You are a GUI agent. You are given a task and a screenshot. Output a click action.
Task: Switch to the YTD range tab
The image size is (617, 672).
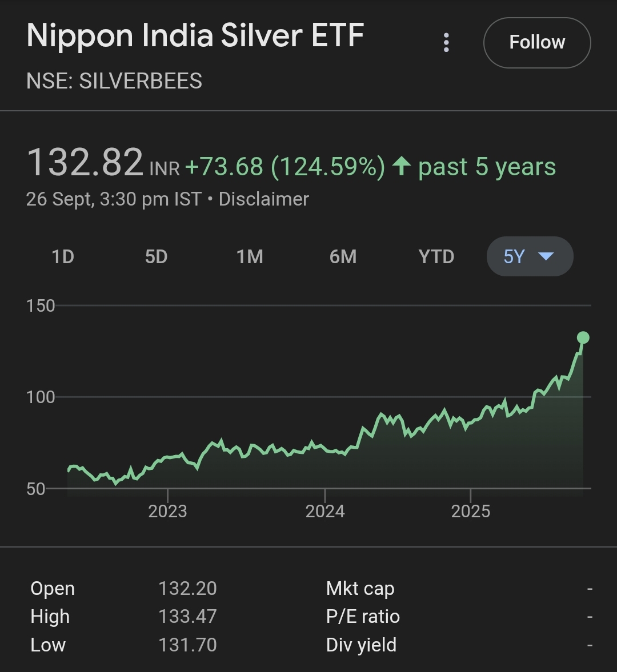[x=436, y=256]
